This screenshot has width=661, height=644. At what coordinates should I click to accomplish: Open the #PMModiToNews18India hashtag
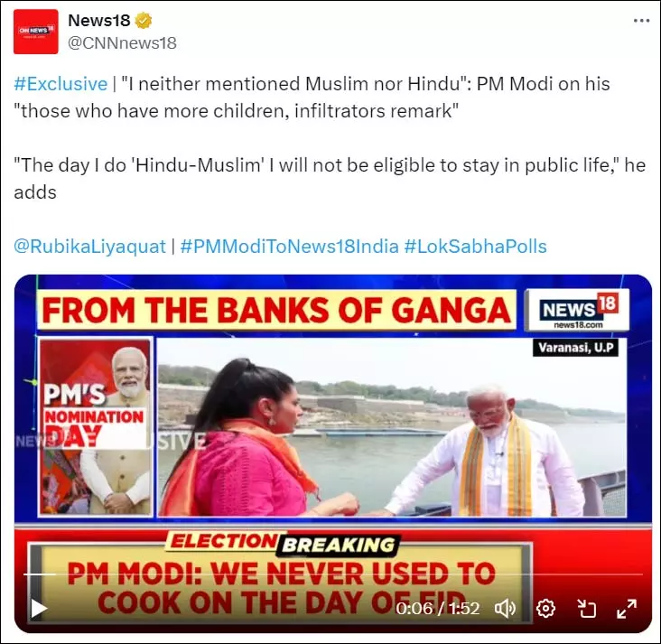click(x=289, y=247)
